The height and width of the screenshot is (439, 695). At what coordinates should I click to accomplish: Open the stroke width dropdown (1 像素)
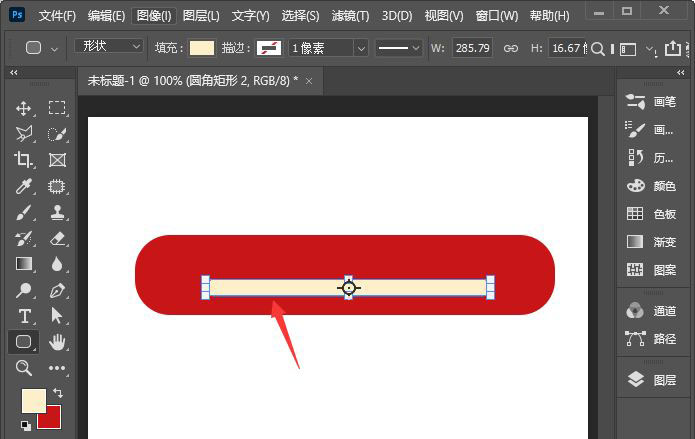coord(329,48)
